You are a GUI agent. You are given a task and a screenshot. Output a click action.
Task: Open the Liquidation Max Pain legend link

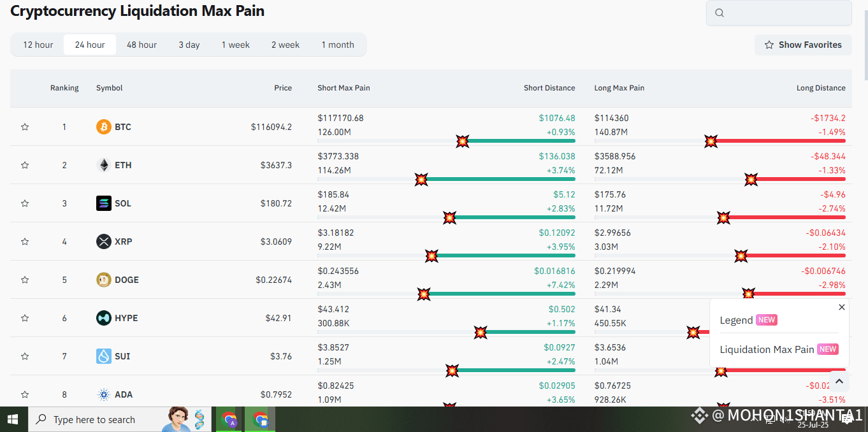[x=767, y=349]
